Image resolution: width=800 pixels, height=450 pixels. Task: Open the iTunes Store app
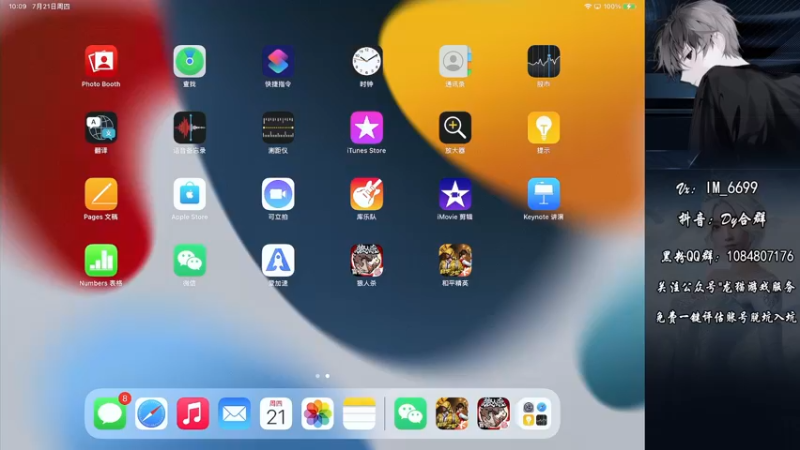[366, 128]
